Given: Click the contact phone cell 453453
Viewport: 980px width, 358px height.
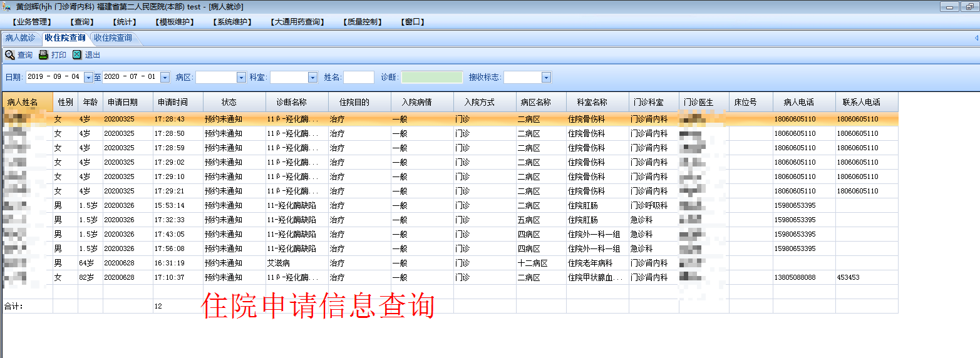Looking at the screenshot, I should point(867,277).
